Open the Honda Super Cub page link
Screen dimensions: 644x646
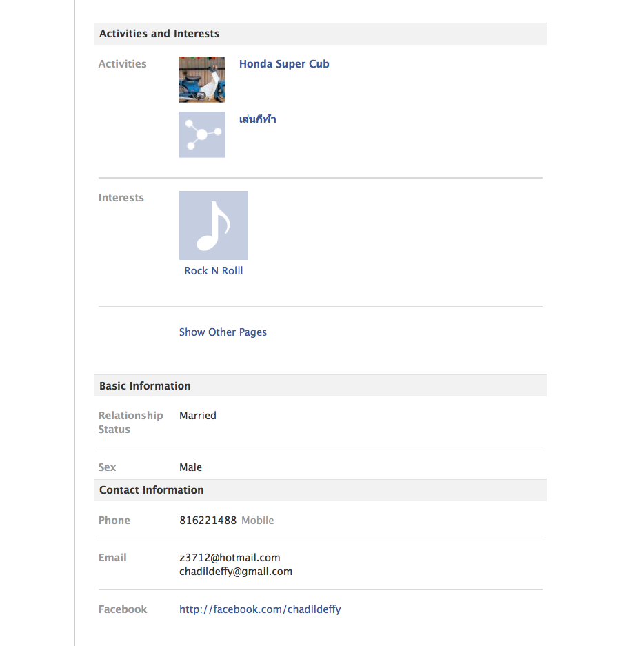click(x=284, y=64)
